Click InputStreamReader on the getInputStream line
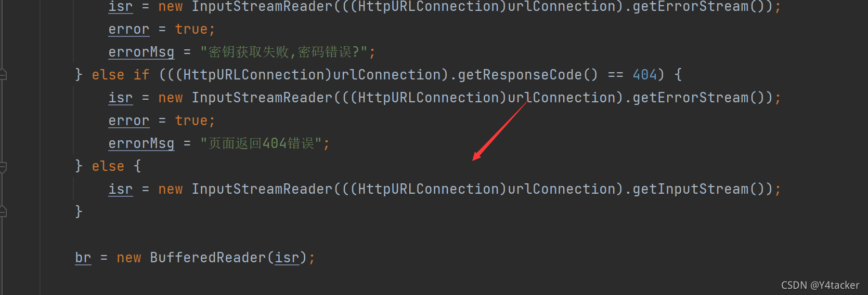This screenshot has width=868, height=295. click(262, 189)
